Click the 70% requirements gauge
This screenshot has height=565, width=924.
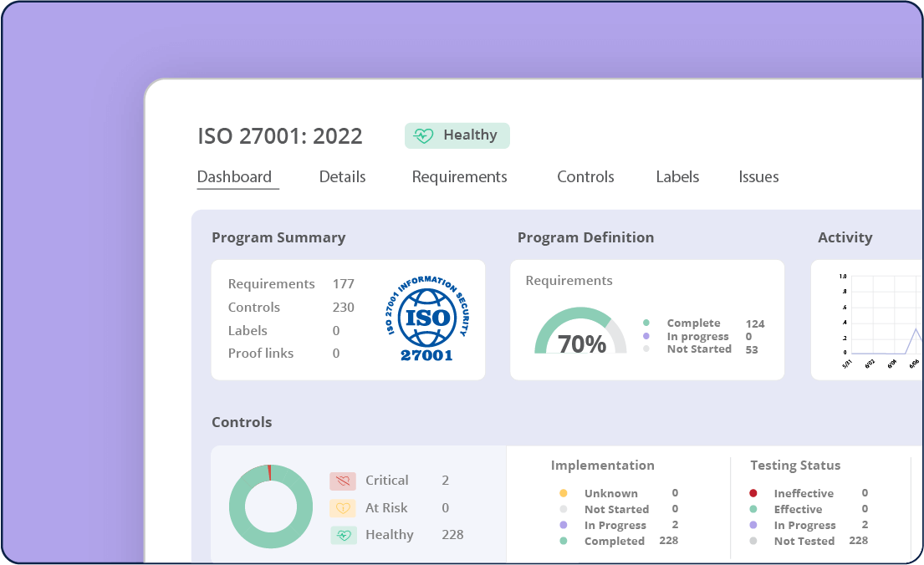[580, 330]
